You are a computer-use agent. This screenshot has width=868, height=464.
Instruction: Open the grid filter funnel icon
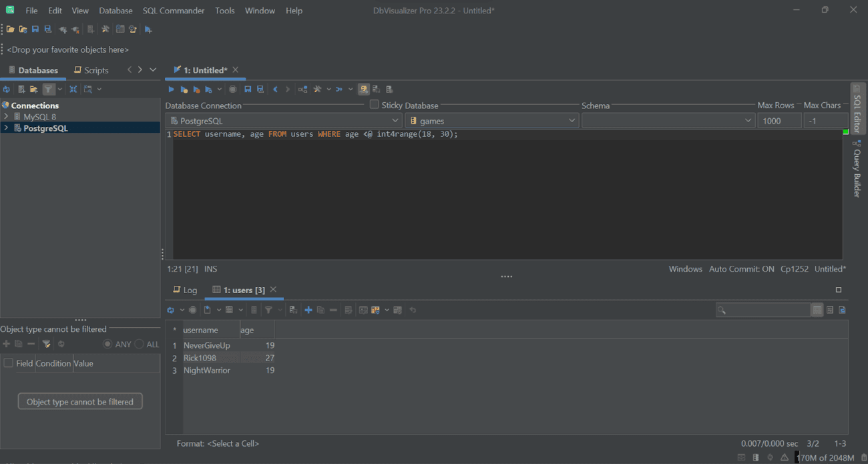(268, 309)
